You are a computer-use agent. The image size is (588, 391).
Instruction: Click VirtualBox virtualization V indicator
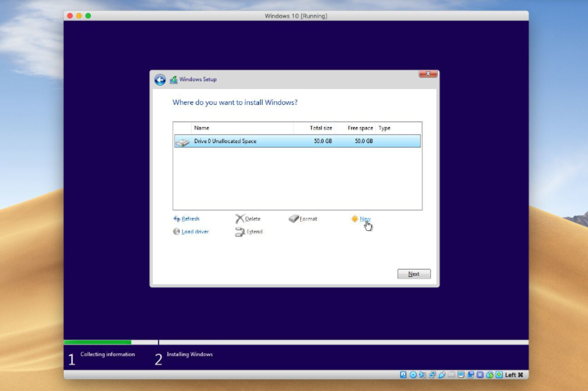[x=480, y=374]
